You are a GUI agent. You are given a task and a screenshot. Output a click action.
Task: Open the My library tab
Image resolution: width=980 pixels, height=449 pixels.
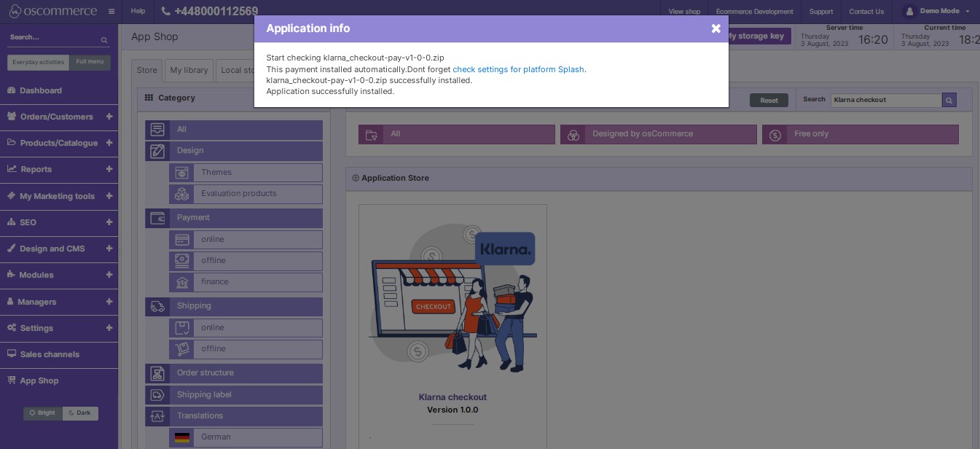pyautogui.click(x=189, y=71)
